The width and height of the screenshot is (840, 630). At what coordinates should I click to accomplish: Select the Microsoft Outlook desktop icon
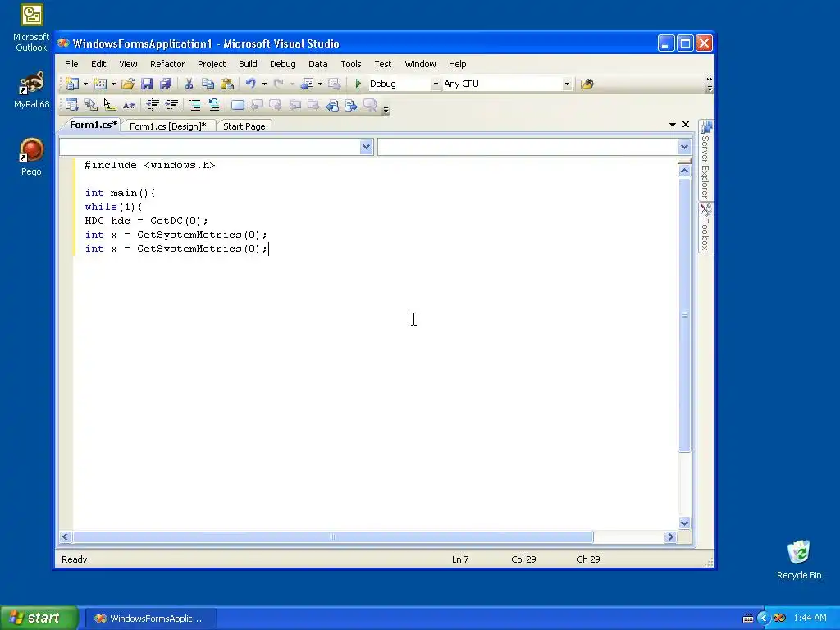[31, 28]
